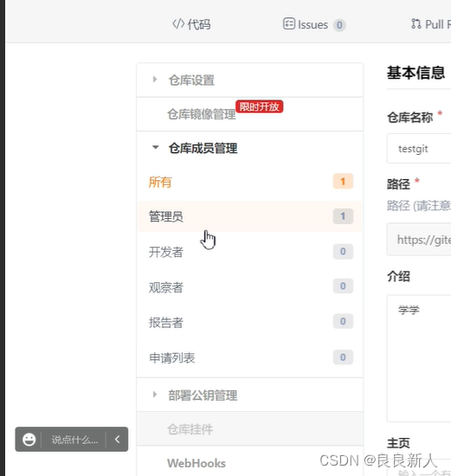Click the 报告者 count badge
This screenshot has height=476, width=451.
pos(343,321)
